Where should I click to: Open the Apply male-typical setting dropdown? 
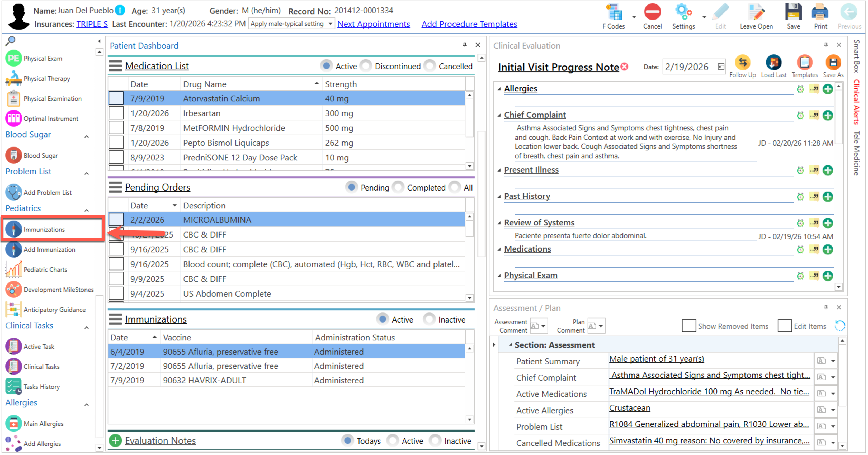pyautogui.click(x=330, y=24)
